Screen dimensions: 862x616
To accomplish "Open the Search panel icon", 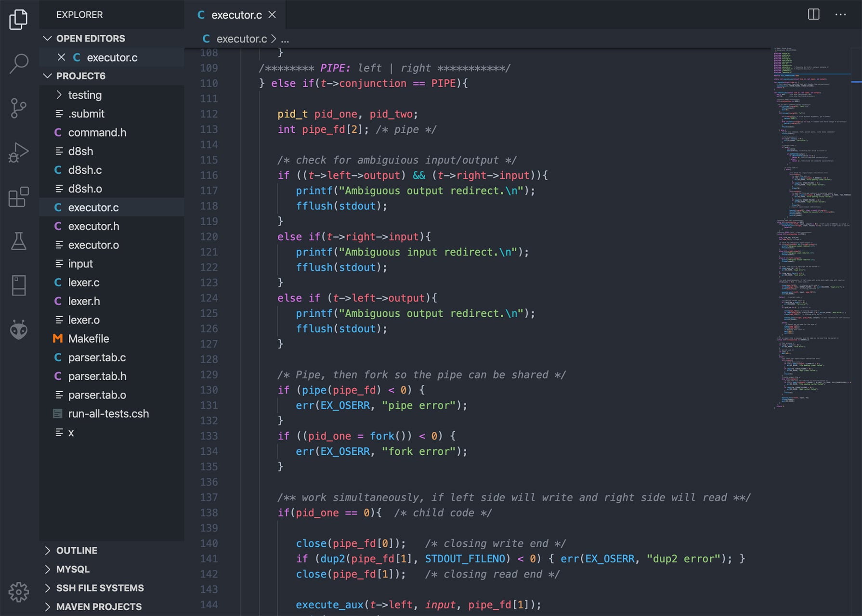I will tap(18, 63).
